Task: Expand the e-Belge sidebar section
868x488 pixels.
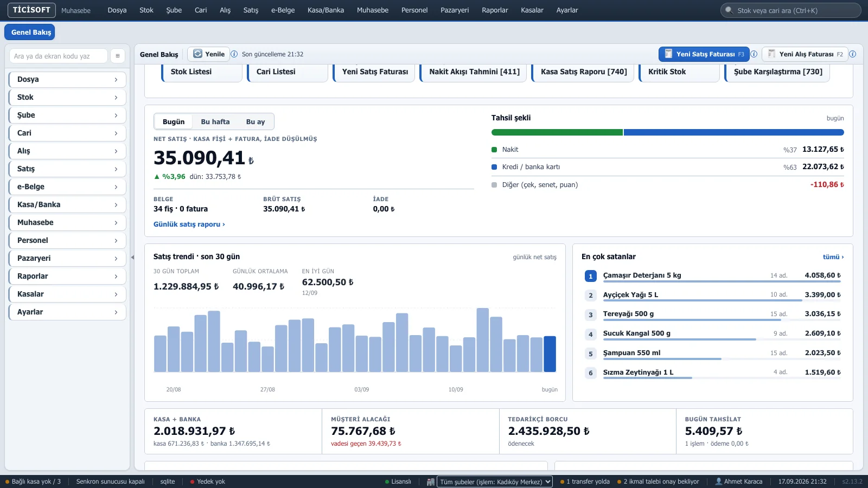Action: point(67,187)
